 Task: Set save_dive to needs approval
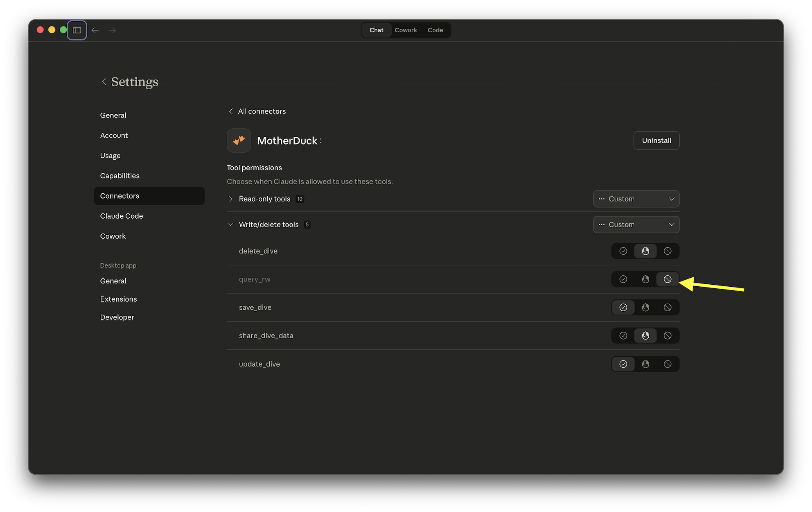click(645, 308)
